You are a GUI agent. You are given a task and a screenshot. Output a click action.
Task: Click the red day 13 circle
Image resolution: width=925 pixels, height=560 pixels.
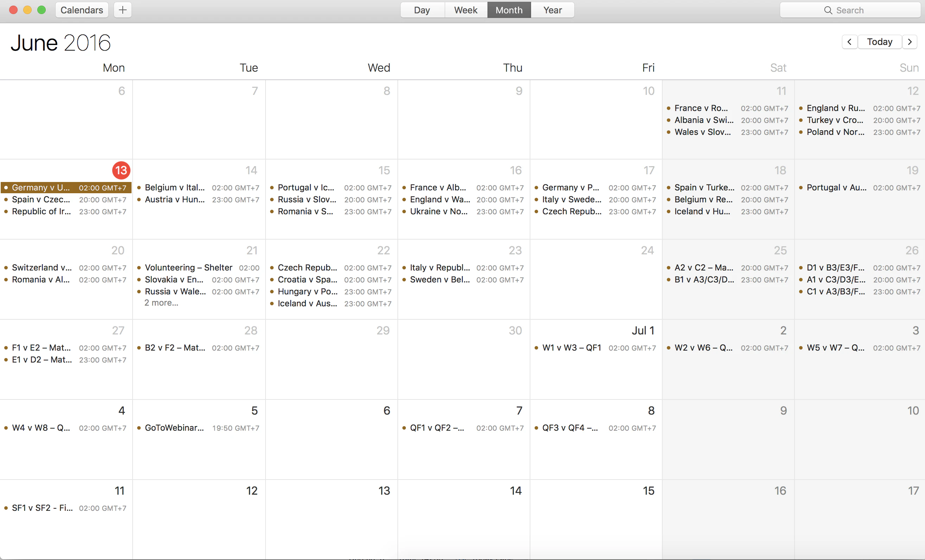pos(121,170)
